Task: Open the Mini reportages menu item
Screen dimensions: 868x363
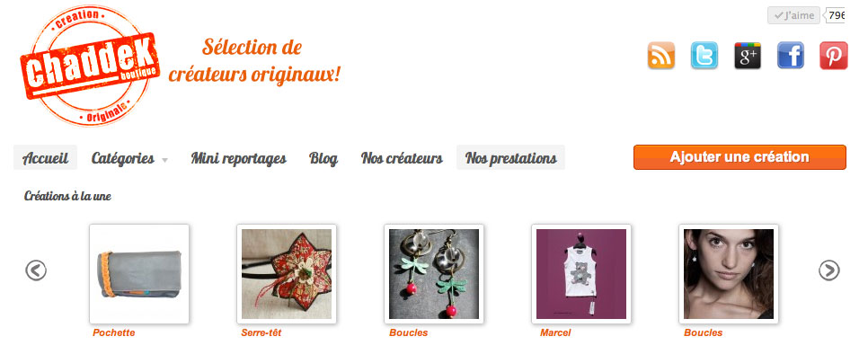Action: (239, 158)
